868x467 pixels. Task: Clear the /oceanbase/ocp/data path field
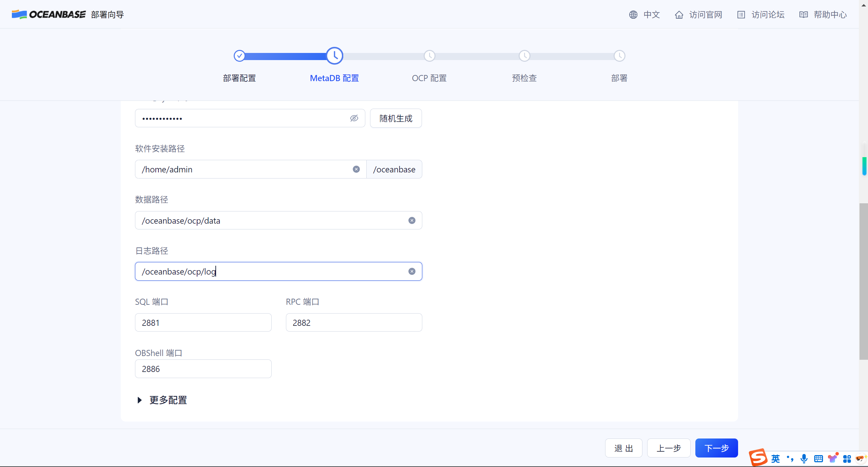click(412, 220)
